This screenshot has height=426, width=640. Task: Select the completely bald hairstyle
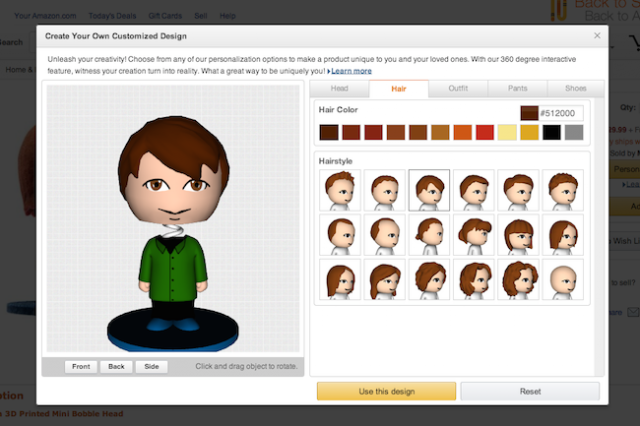click(564, 280)
